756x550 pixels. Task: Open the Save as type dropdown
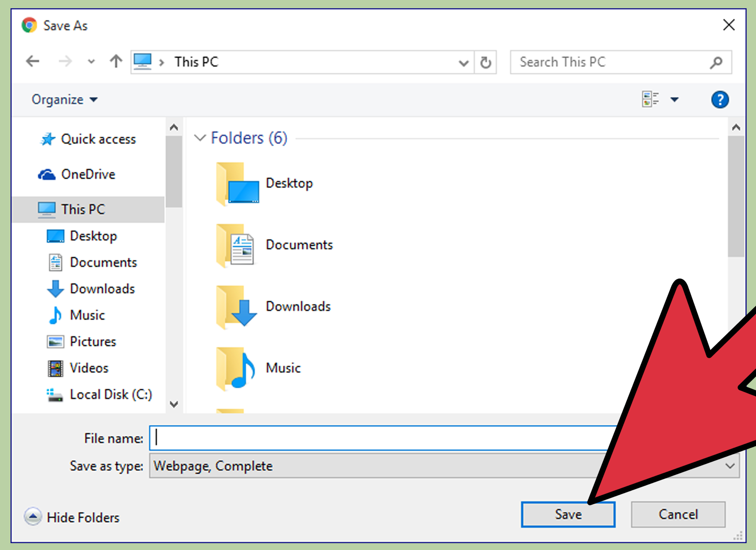730,466
